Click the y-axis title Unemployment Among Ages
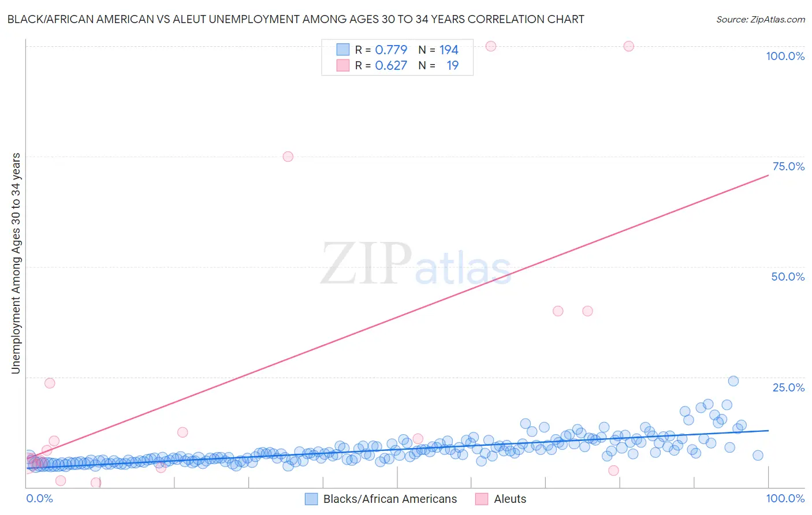Image resolution: width=812 pixels, height=515 pixels. click(16, 263)
